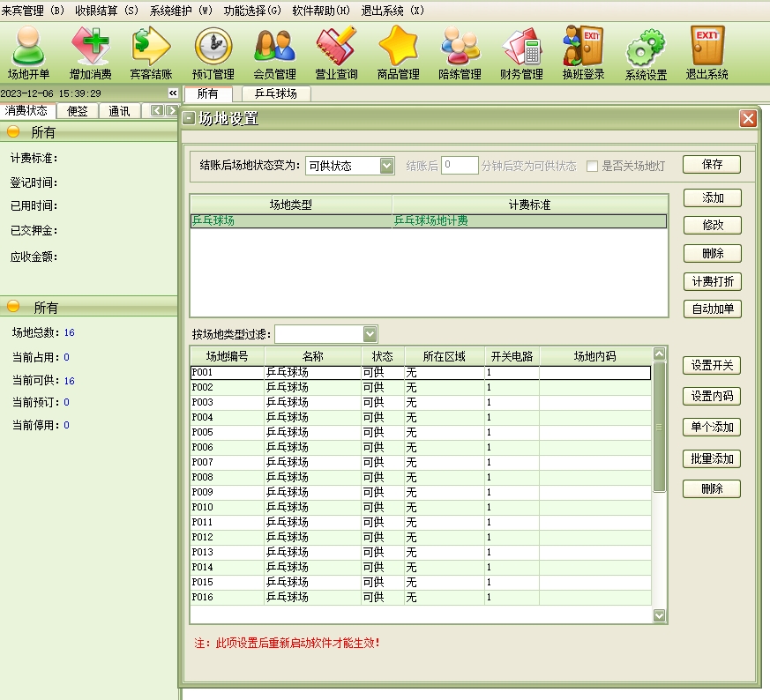
Task: Open 按场地类型过滤 dropdown
Action: coord(370,334)
